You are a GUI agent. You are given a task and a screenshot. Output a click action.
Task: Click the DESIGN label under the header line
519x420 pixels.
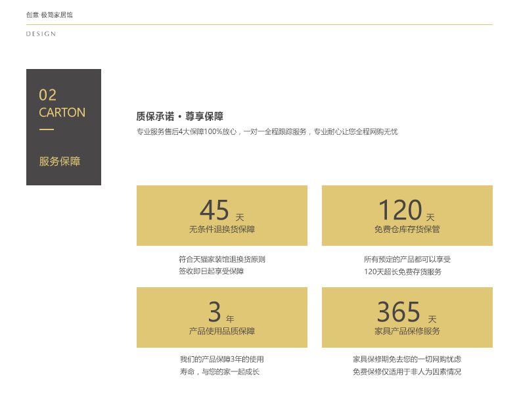pyautogui.click(x=41, y=34)
